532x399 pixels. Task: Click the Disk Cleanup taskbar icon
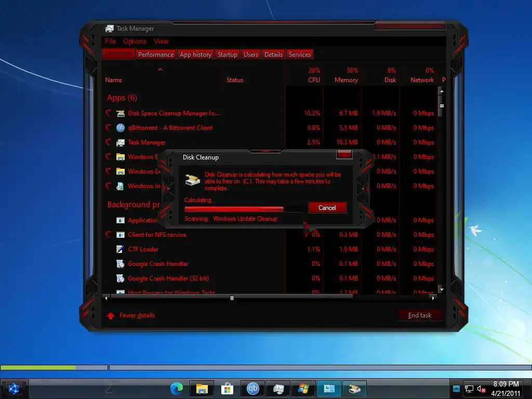tap(354, 389)
